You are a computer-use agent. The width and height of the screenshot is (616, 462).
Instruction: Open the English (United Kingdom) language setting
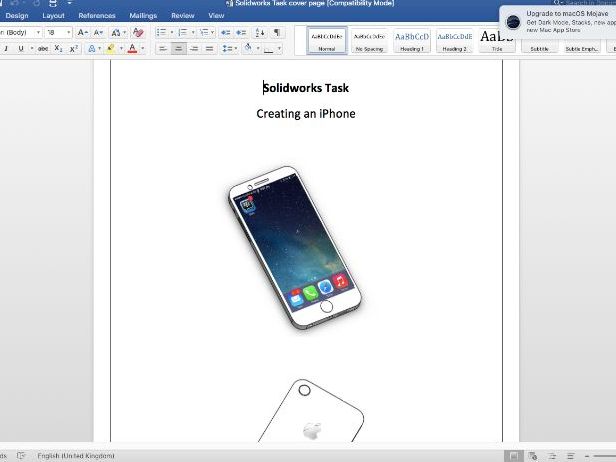76,456
